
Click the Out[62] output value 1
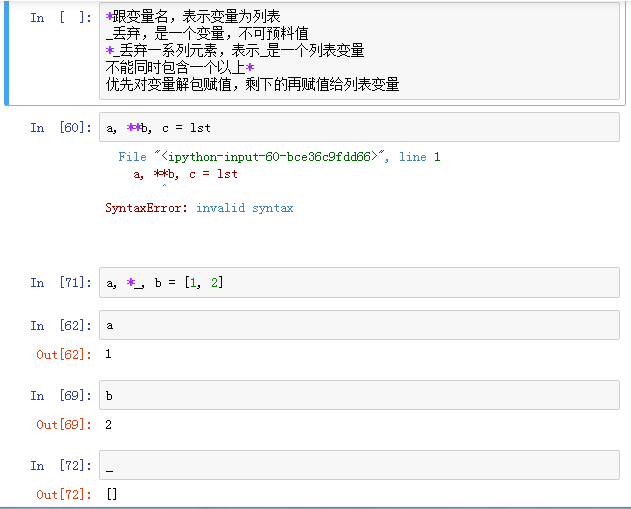[x=108, y=354]
